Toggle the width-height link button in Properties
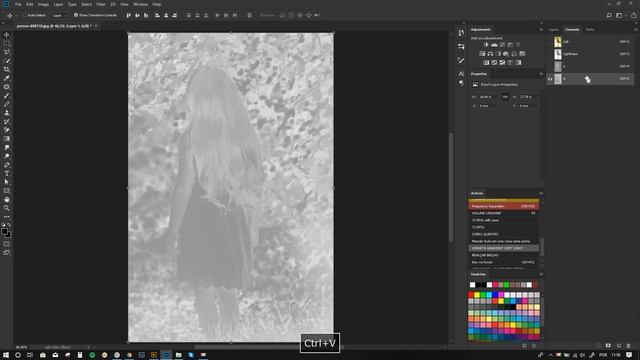640x360 pixels. tap(505, 97)
